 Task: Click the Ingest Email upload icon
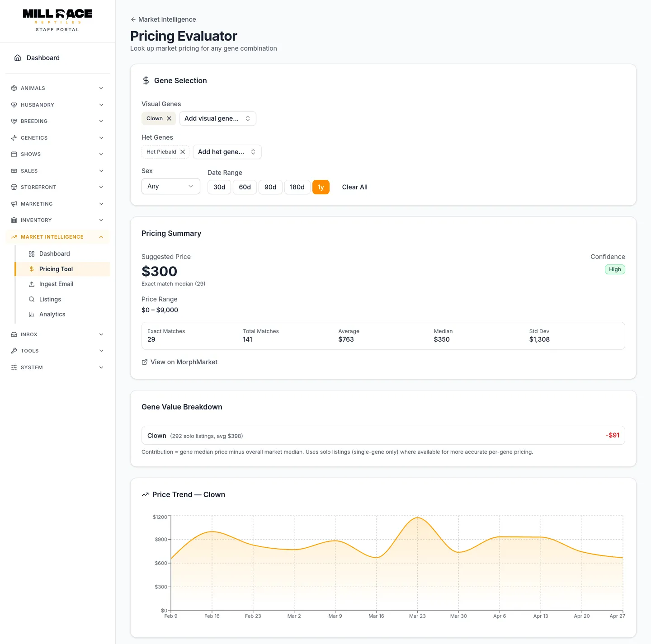click(x=32, y=284)
